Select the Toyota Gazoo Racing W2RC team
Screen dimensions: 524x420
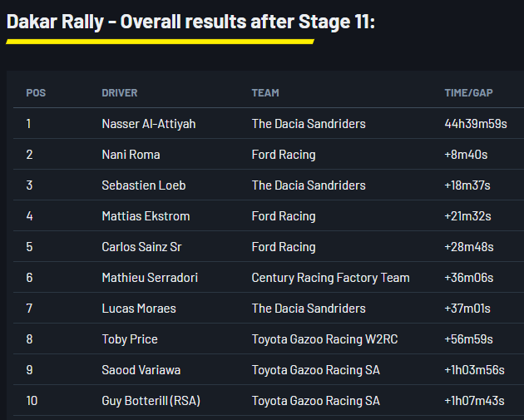324,339
